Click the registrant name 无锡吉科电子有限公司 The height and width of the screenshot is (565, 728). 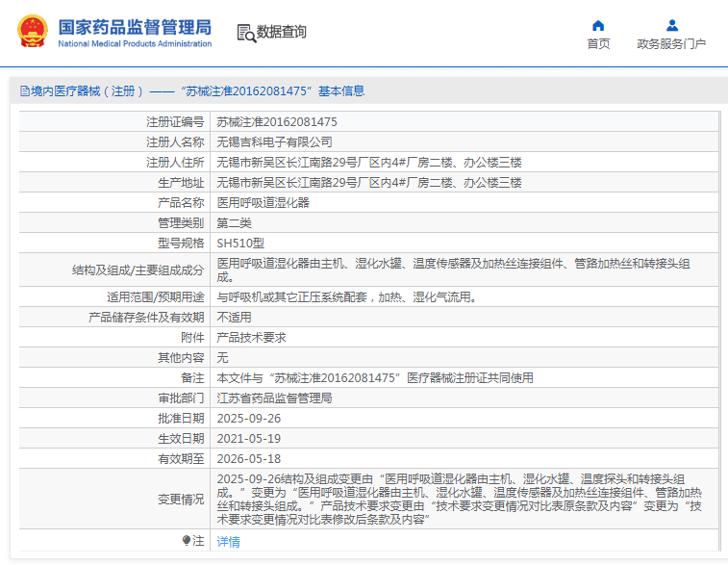274,142
